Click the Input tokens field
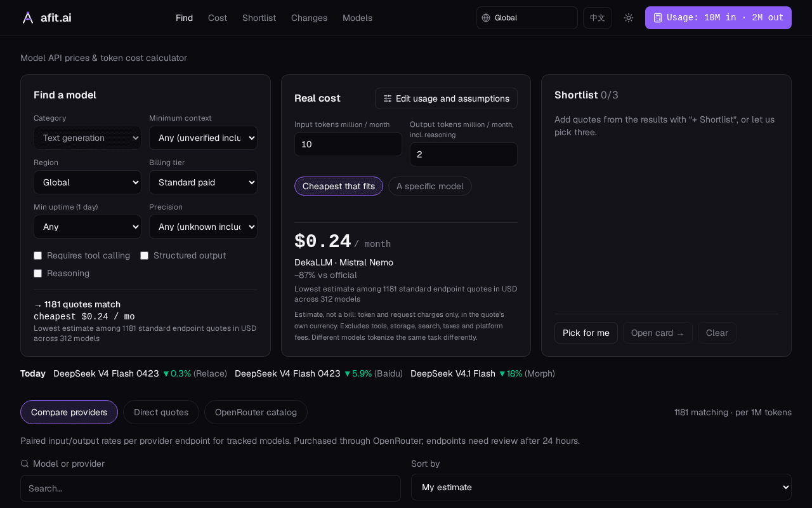This screenshot has height=508, width=812. tap(348, 144)
